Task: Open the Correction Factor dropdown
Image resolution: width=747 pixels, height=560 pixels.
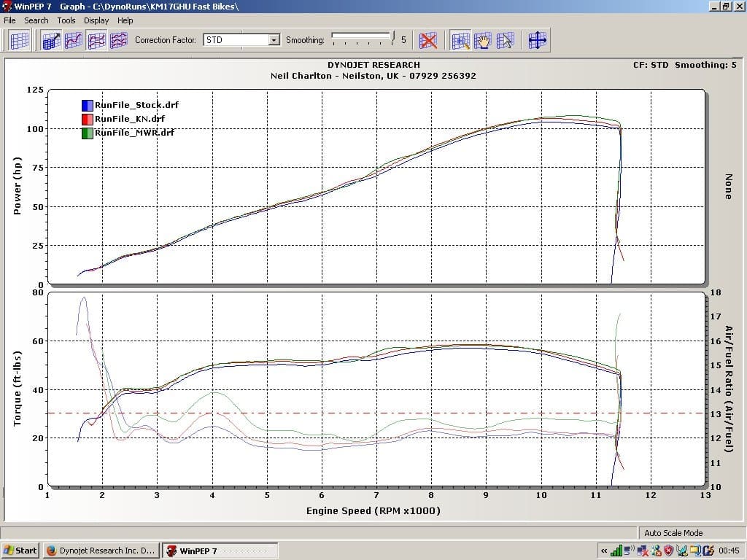Action: coord(274,40)
